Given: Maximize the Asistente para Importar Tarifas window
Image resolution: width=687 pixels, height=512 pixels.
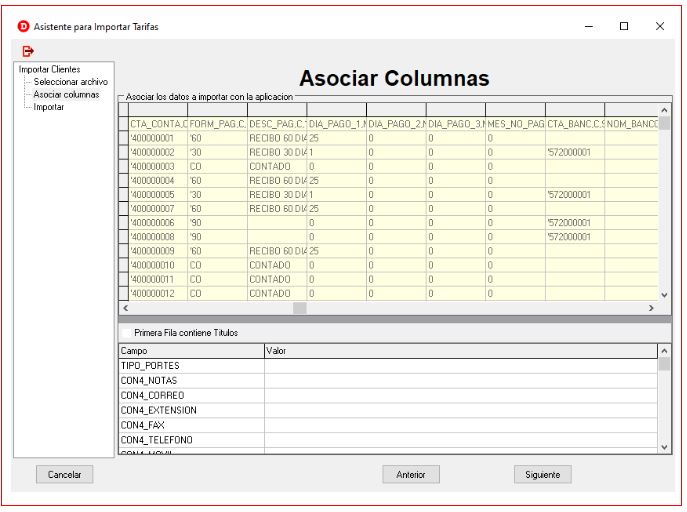Looking at the screenshot, I should click(624, 24).
